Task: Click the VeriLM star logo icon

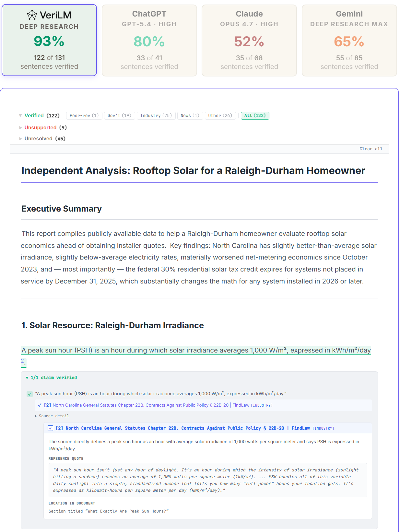Action: [x=32, y=15]
